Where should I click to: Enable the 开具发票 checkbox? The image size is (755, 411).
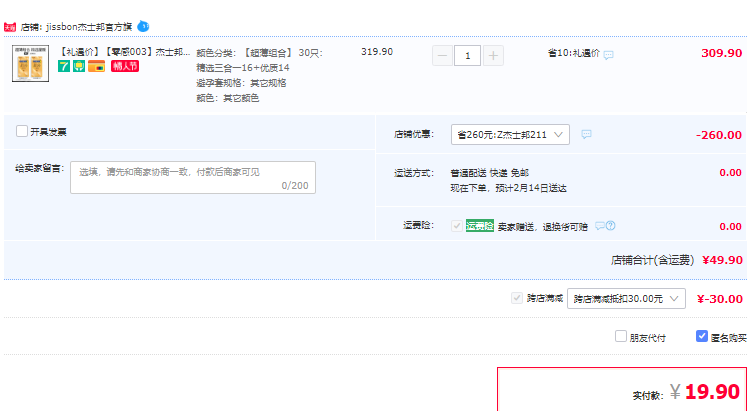coord(22,131)
